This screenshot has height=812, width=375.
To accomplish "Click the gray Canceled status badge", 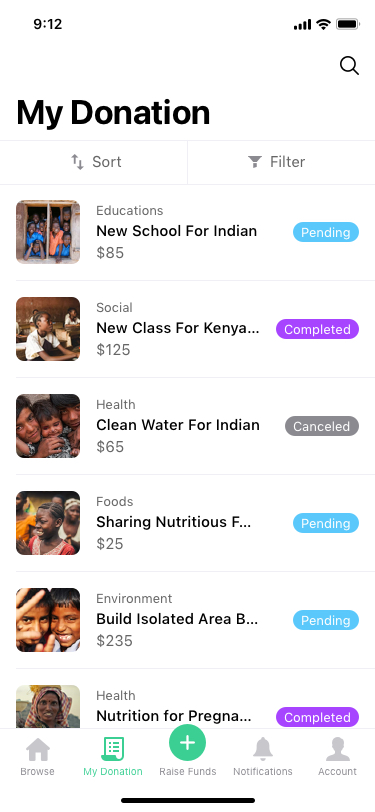I will (x=322, y=426).
